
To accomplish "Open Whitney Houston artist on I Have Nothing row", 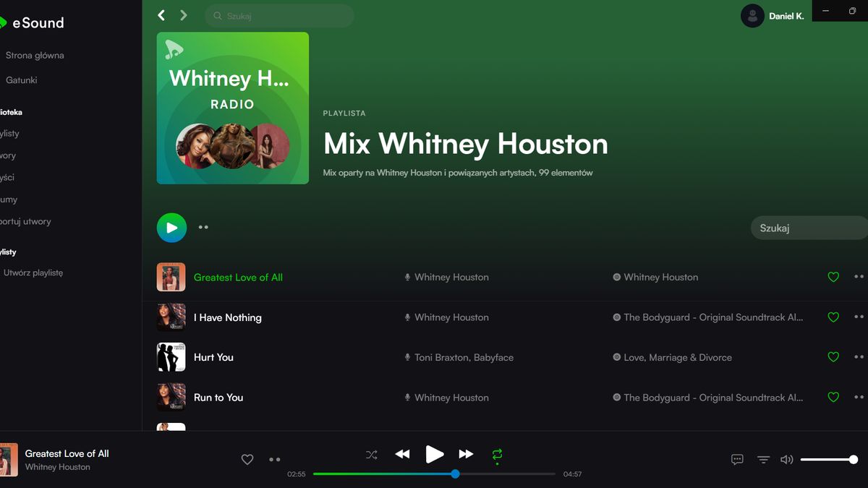I will point(451,317).
